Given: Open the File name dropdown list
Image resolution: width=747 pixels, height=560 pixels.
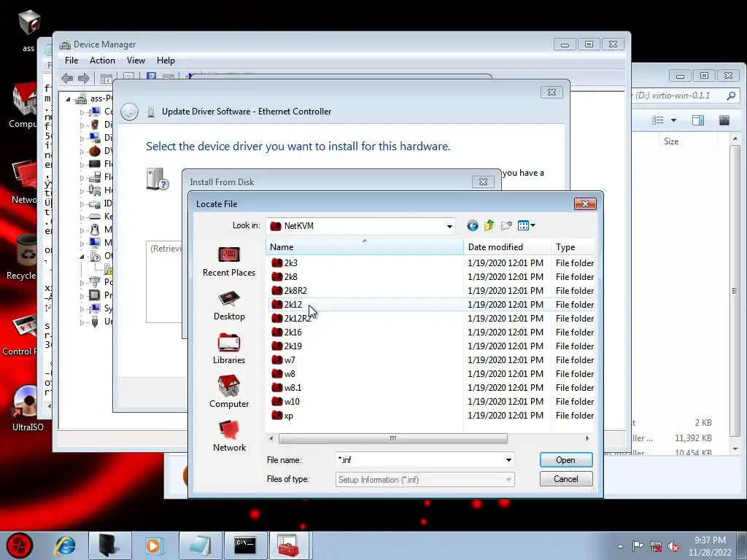Looking at the screenshot, I should (508, 460).
